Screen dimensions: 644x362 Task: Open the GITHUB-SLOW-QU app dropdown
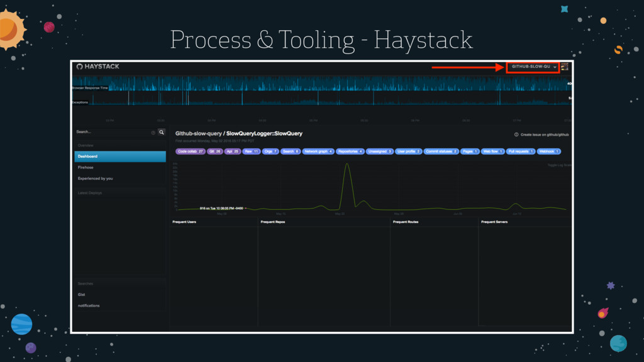[x=533, y=67]
